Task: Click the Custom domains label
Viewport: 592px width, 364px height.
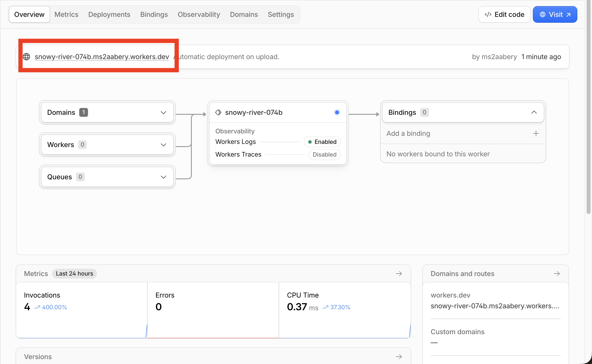Action: pyautogui.click(x=458, y=332)
